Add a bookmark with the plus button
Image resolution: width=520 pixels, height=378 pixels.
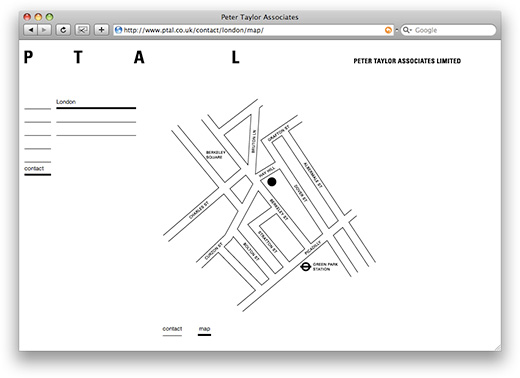point(101,30)
